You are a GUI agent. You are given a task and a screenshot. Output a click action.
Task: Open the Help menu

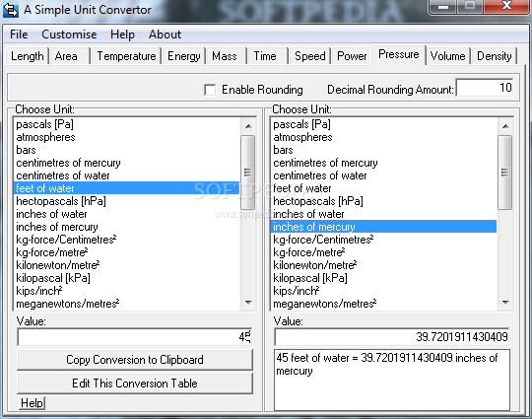pos(122,35)
